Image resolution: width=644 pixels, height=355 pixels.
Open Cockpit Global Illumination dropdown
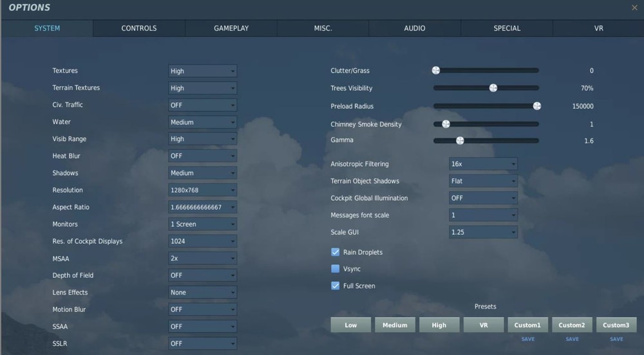click(483, 198)
